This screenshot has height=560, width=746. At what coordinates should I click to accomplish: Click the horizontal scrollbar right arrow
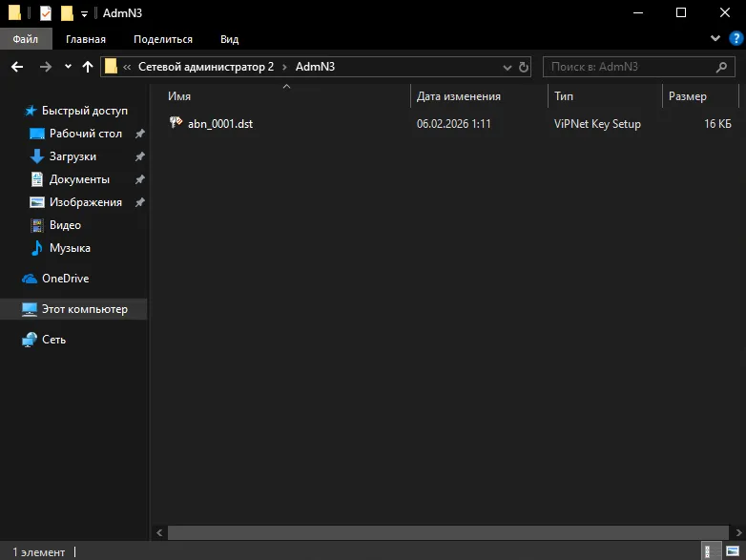[x=738, y=533]
